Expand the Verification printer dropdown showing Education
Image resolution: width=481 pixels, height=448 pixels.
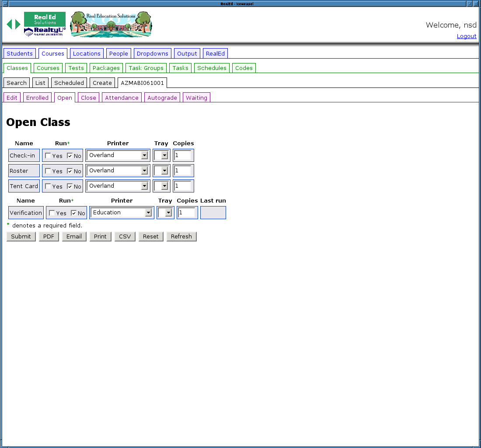click(x=122, y=213)
